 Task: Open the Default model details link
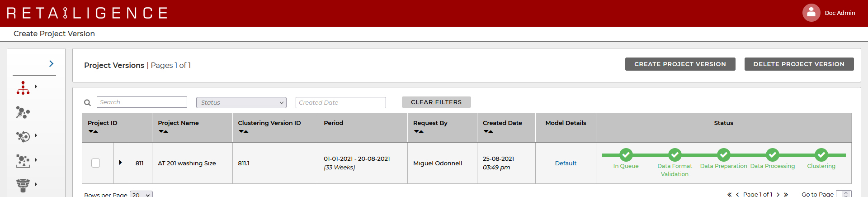point(566,163)
